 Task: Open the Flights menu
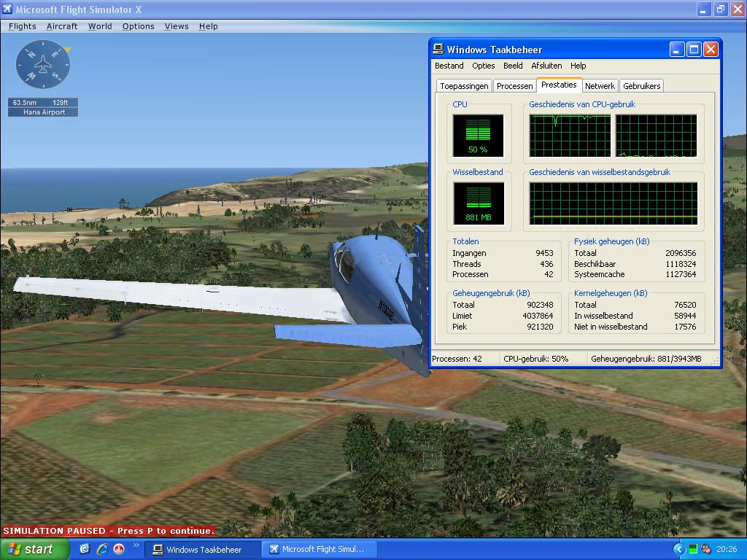22,26
